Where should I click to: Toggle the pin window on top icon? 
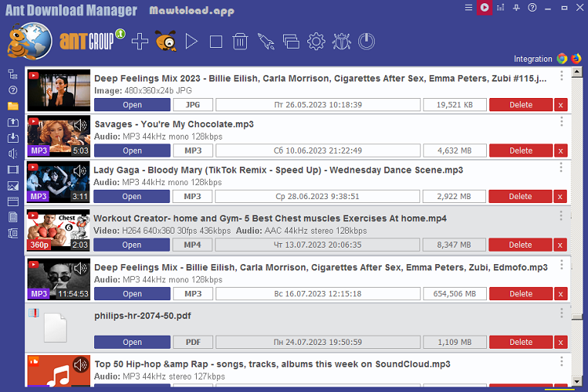[517, 8]
